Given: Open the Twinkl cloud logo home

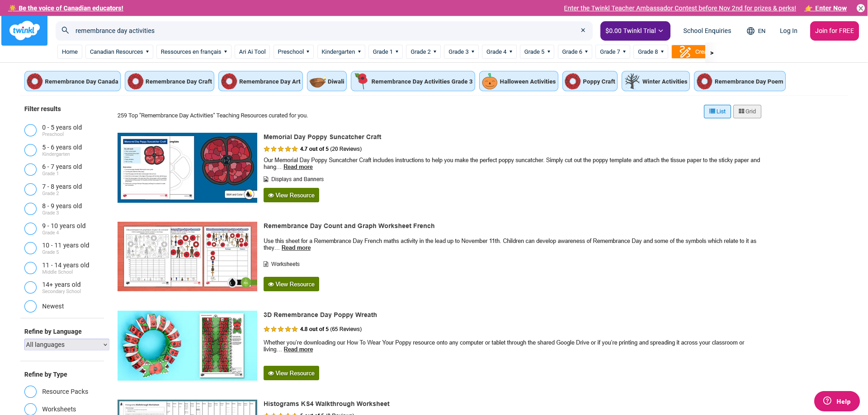Looking at the screenshot, I should 24,31.
